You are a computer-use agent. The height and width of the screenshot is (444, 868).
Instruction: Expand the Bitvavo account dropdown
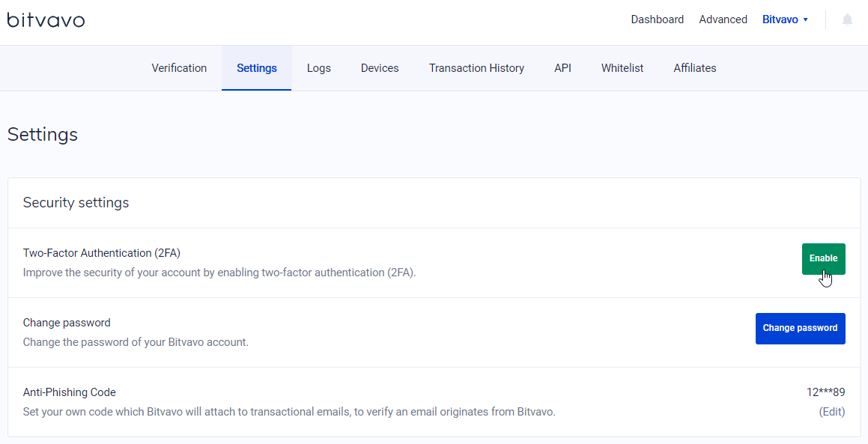coord(785,19)
